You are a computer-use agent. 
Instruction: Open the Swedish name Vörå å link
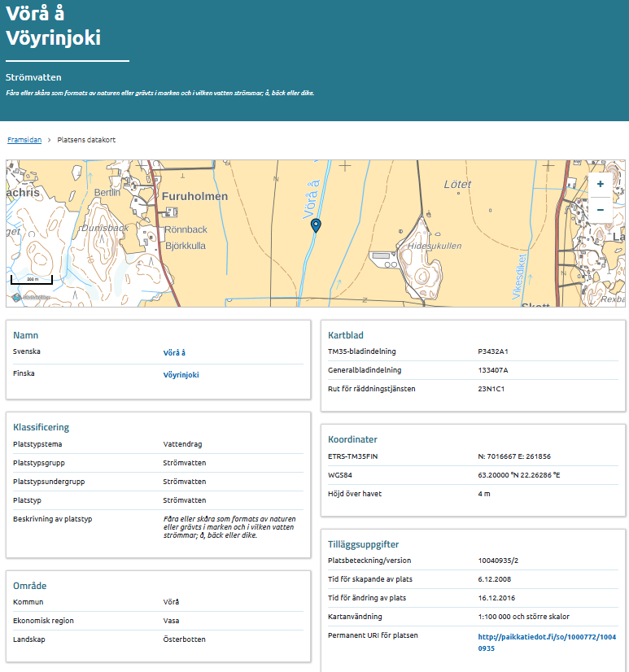(174, 353)
